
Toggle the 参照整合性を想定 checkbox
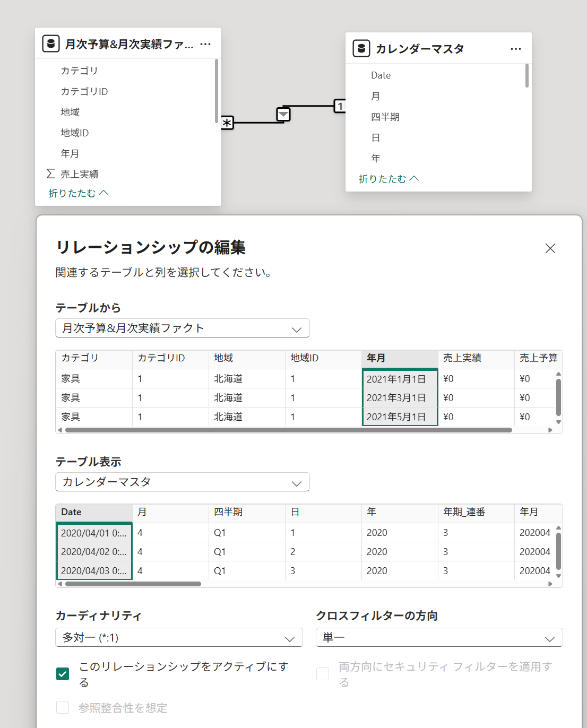[x=63, y=707]
